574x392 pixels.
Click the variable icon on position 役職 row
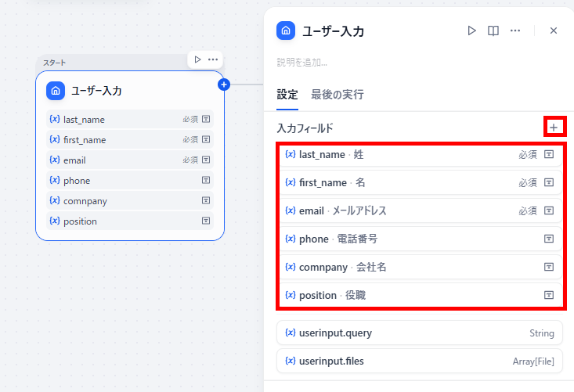coord(291,295)
